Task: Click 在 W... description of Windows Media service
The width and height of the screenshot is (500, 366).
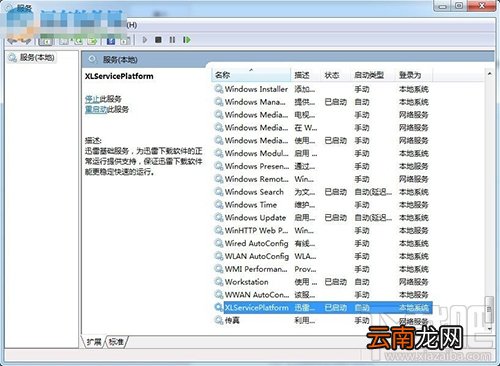Action: (306, 128)
